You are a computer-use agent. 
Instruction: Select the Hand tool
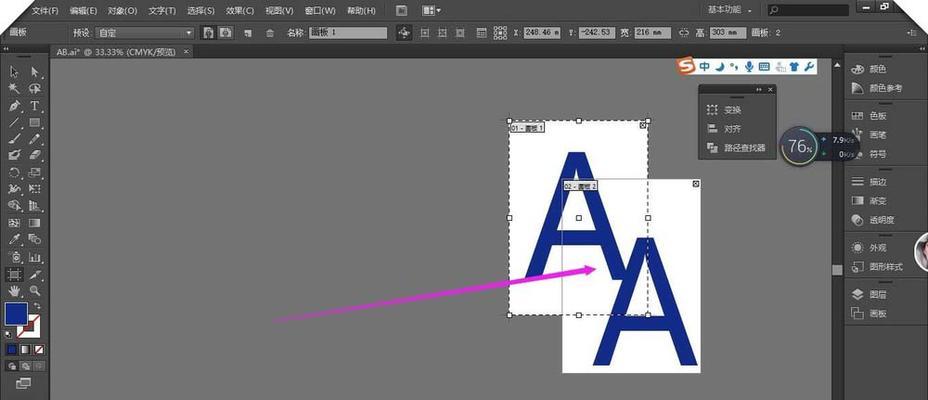click(14, 291)
